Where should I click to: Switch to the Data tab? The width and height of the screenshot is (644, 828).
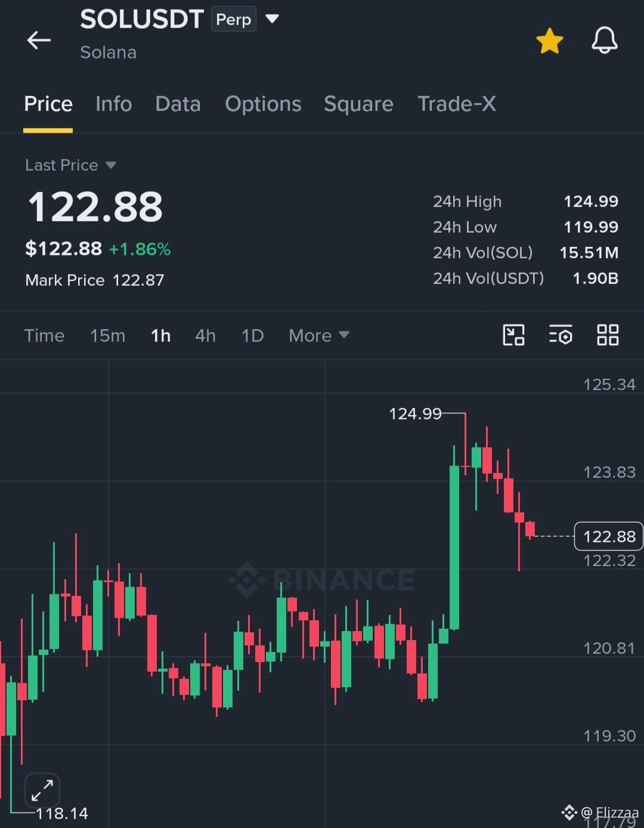click(x=178, y=104)
